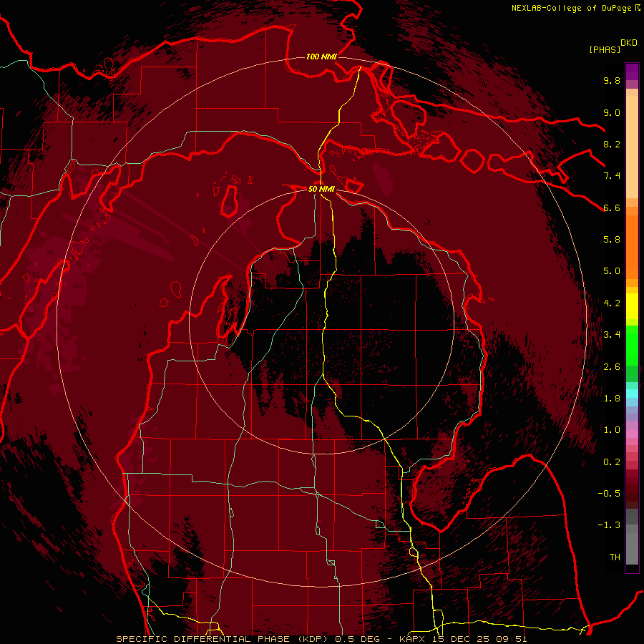Click the 1.8 value on the color scale
The height and width of the screenshot is (644, 644).
coord(612,399)
